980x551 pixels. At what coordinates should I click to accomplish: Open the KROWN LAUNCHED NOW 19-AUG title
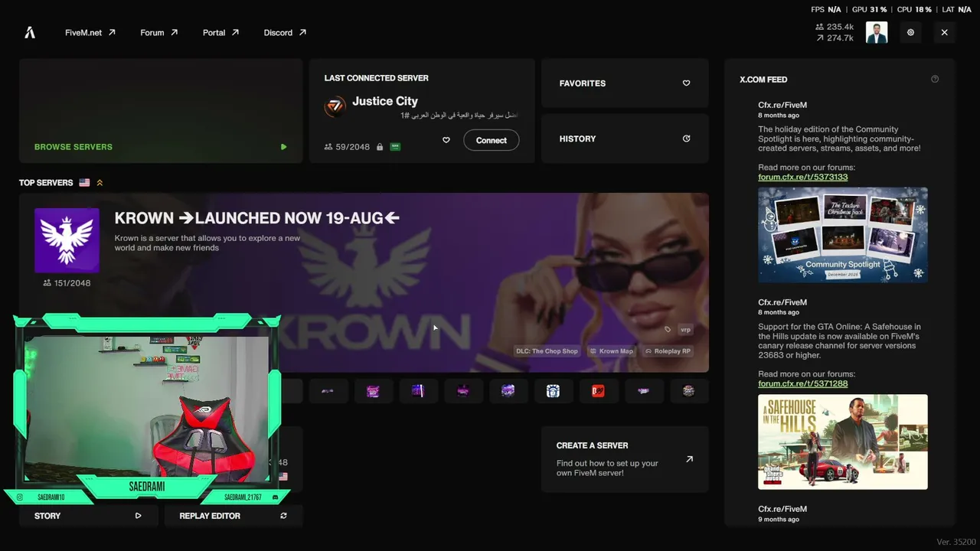257,218
